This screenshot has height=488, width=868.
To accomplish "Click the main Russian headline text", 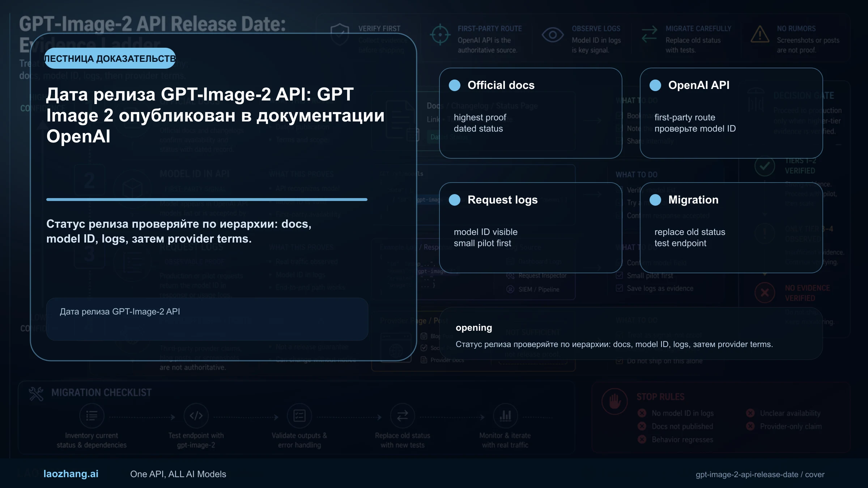I will tap(215, 115).
